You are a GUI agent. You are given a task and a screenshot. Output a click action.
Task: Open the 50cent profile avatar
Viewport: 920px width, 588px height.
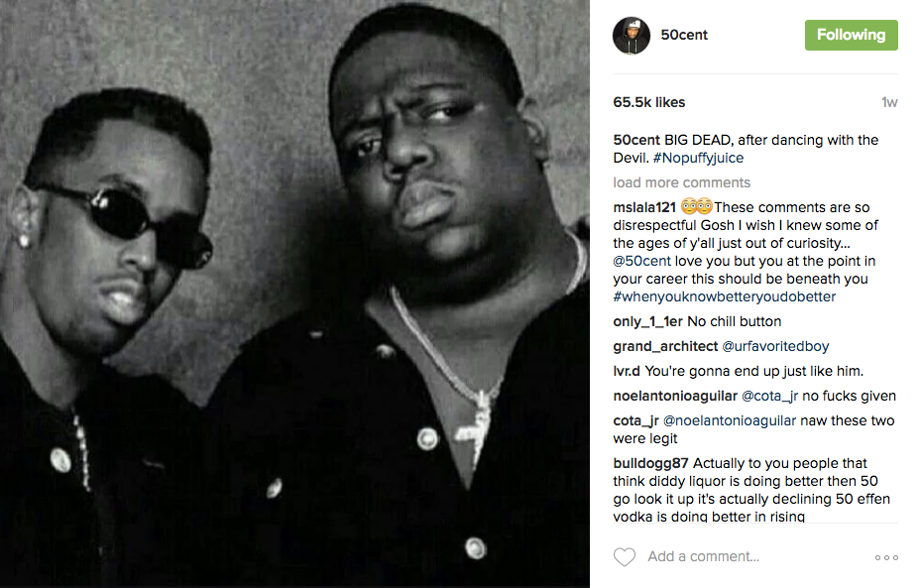tap(632, 36)
